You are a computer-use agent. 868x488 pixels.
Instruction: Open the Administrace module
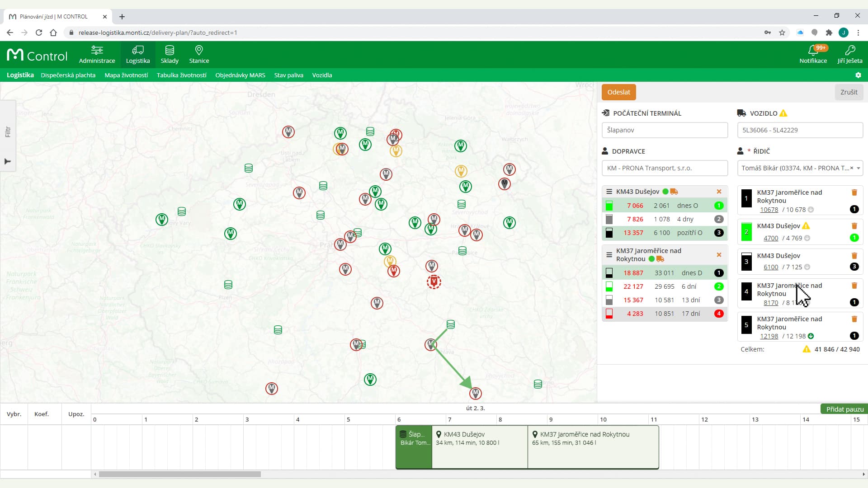click(x=97, y=54)
